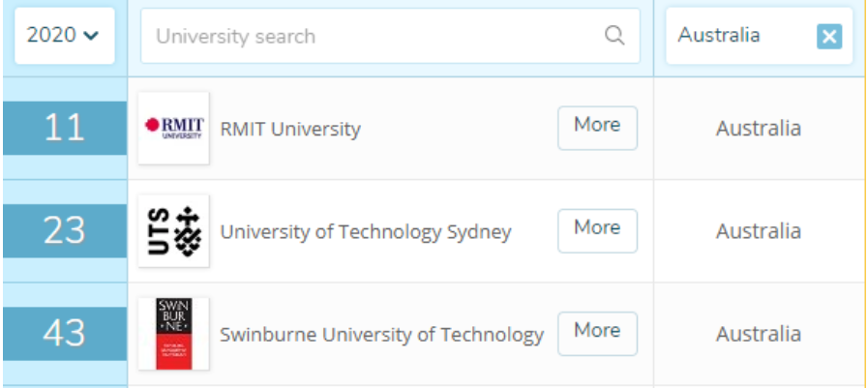Click More for University of Technology Sydney

pos(597,231)
